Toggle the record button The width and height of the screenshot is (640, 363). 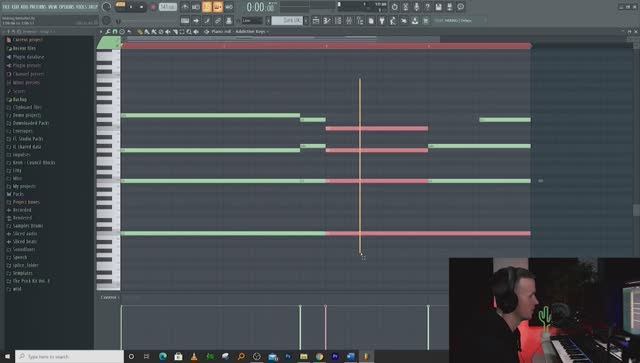153,7
